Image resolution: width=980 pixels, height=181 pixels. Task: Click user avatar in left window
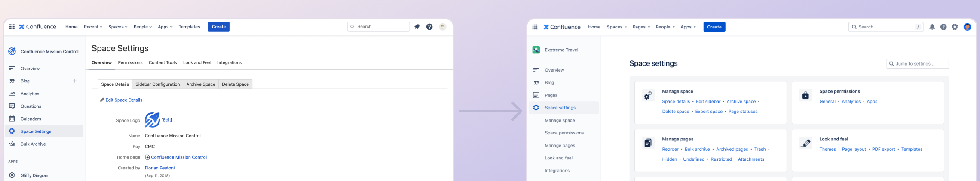442,27
